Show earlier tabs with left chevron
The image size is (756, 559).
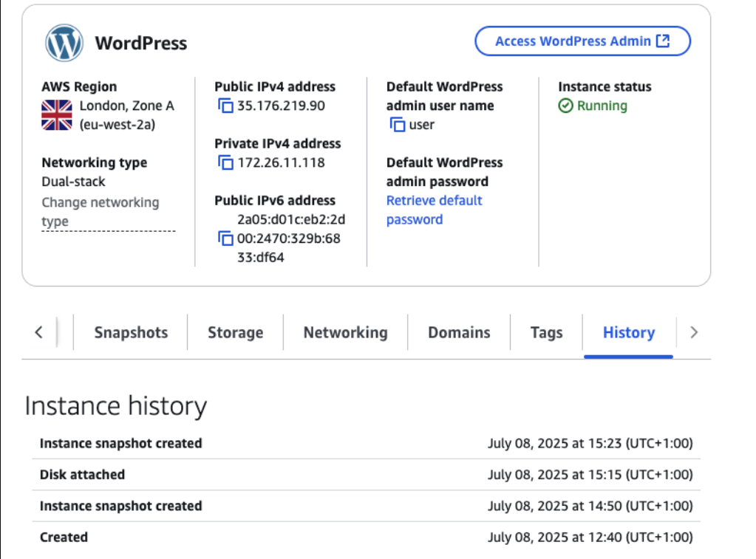(x=39, y=332)
